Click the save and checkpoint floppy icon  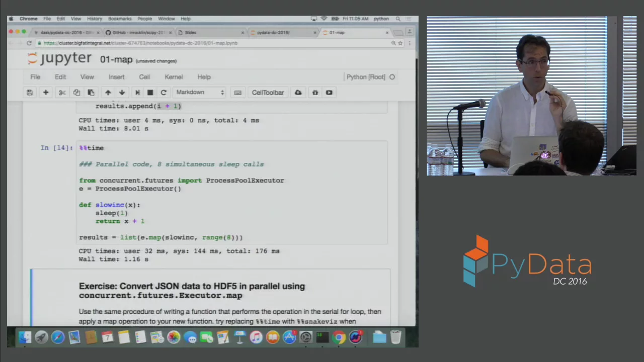click(30, 93)
